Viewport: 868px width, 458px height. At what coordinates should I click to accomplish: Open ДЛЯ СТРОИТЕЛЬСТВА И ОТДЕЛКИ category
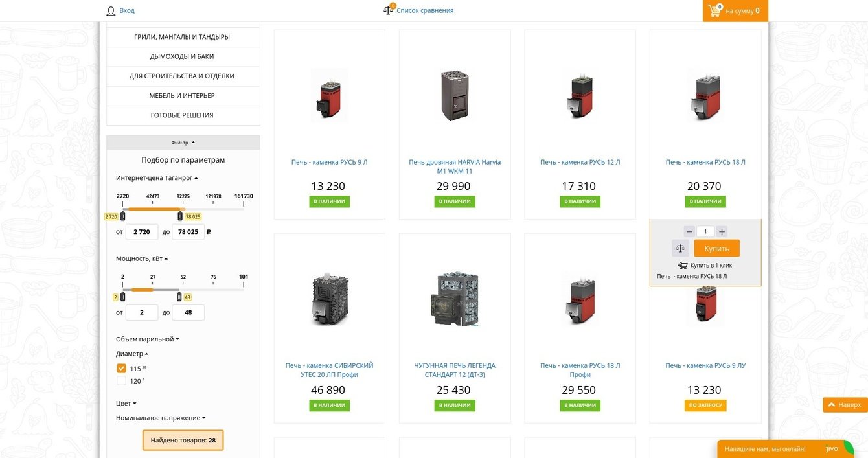tap(183, 76)
